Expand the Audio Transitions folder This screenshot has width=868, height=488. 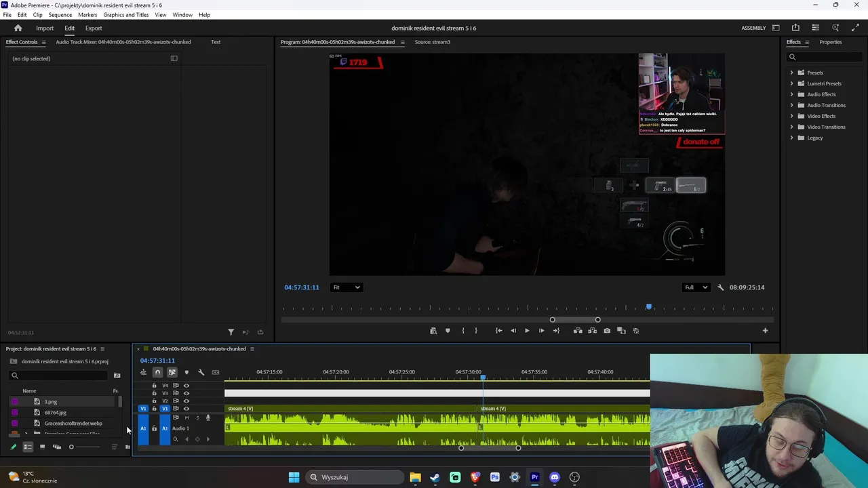coord(791,105)
